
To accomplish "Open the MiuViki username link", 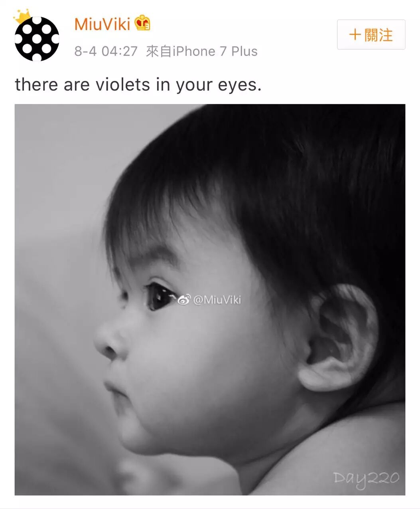I will 103,24.
